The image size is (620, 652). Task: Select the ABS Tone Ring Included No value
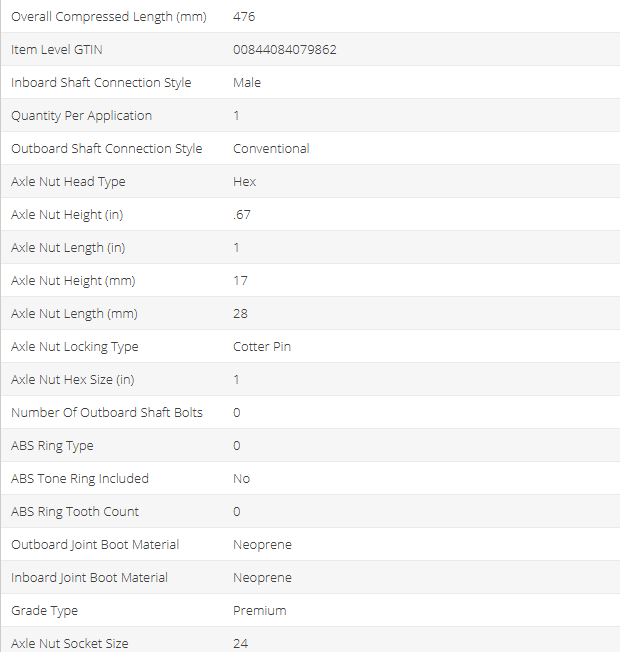(242, 479)
